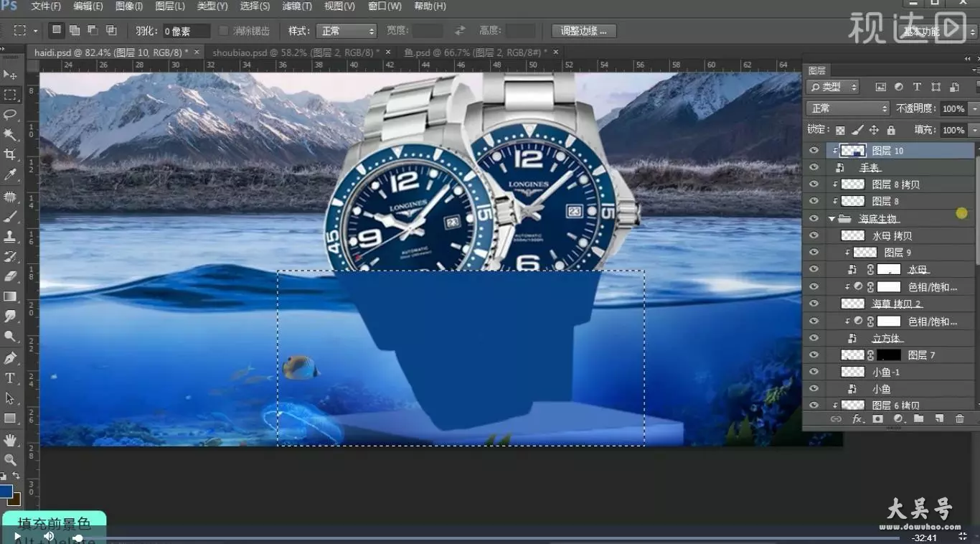Select the Zoom tool
The image size is (980, 544).
pos(10,460)
